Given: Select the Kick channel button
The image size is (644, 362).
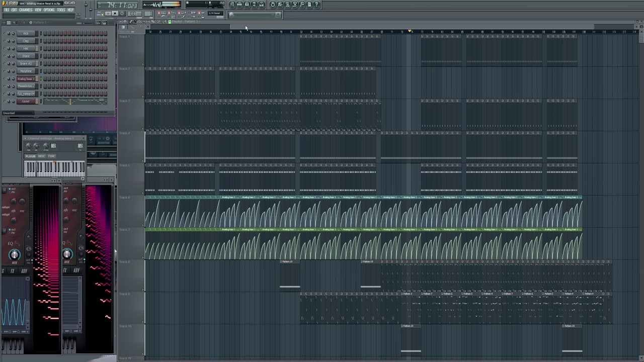Looking at the screenshot, I should 26,33.
